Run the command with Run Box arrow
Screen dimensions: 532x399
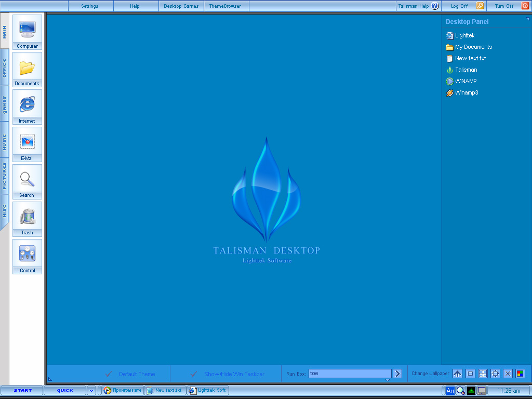397,374
